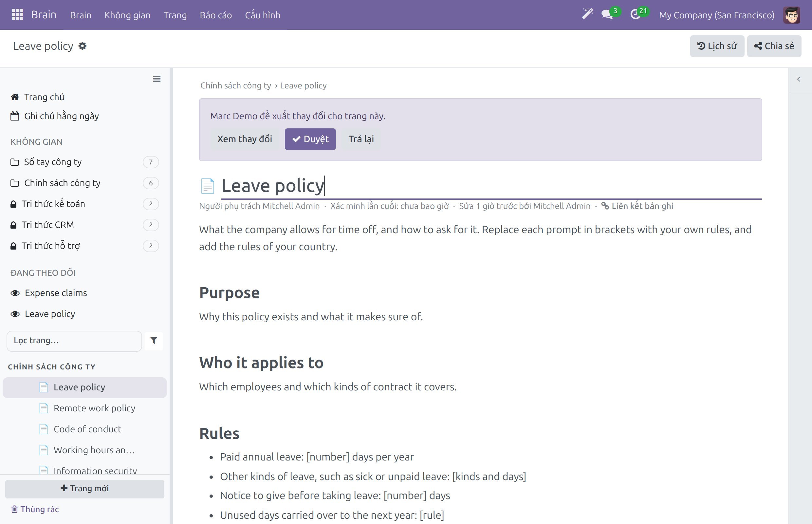This screenshot has height=524, width=812.
Task: Select Code of conduct page in tree
Action: [x=85, y=429]
